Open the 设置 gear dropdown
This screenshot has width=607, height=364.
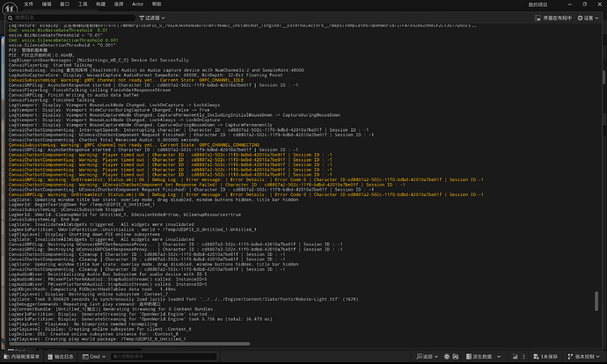pos(588,18)
